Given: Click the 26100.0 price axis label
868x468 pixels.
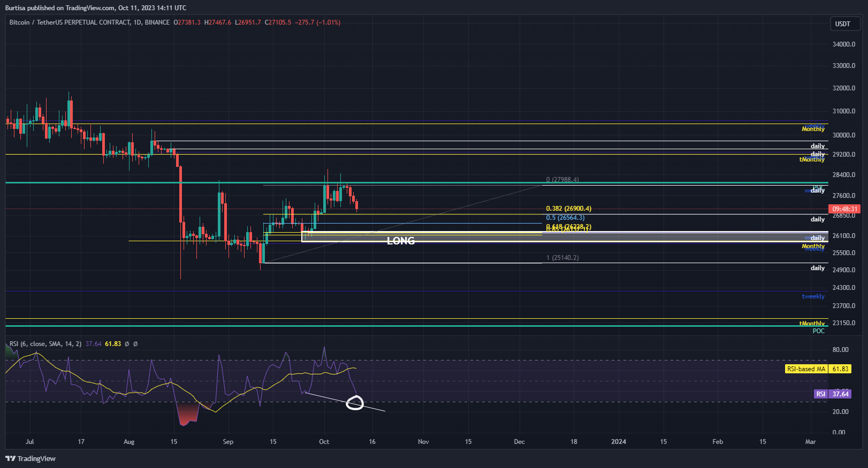Looking at the screenshot, I should pos(844,236).
